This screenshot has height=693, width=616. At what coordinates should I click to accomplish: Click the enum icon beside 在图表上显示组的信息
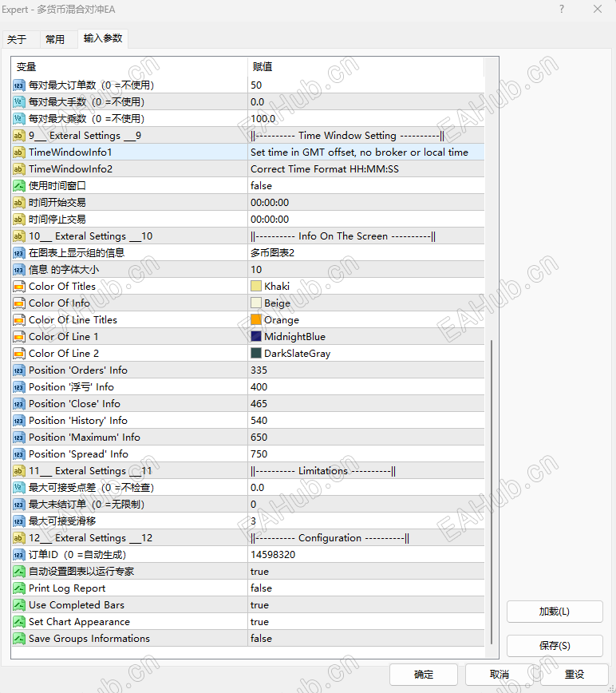[x=18, y=253]
